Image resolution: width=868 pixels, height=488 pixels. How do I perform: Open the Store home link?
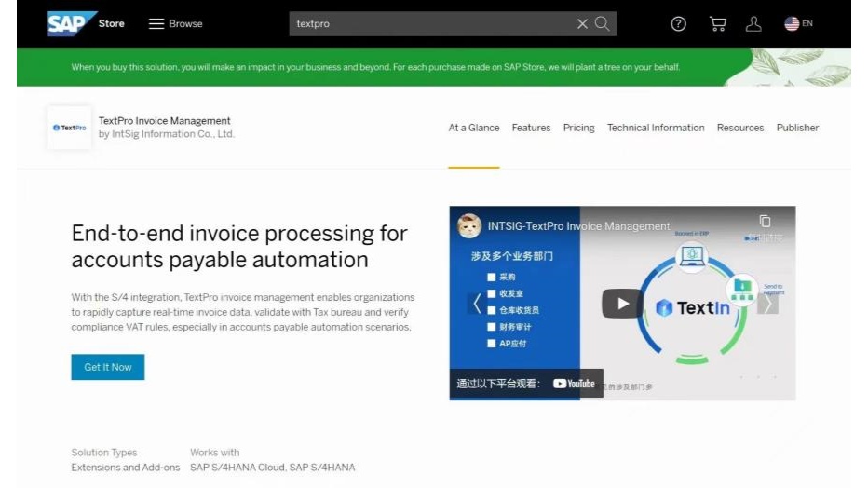[x=111, y=24]
